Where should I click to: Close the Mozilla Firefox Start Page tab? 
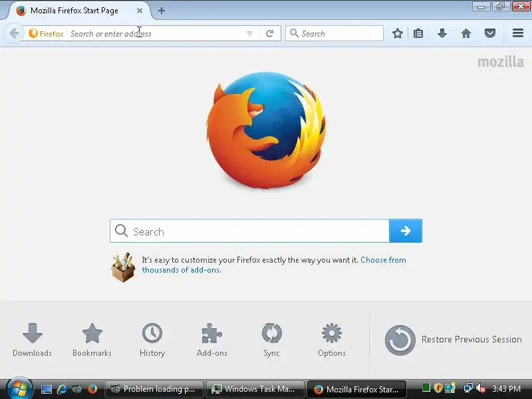140,11
